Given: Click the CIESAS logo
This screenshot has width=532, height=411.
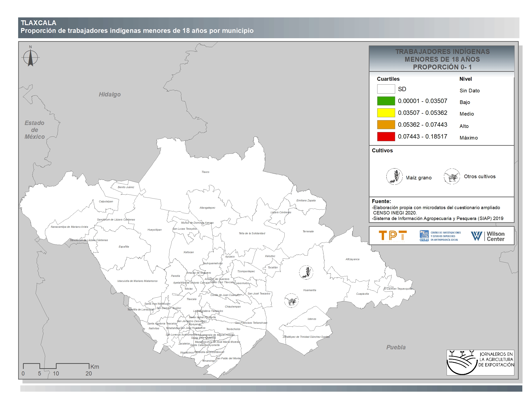Looking at the screenshot, I should coord(440,236).
